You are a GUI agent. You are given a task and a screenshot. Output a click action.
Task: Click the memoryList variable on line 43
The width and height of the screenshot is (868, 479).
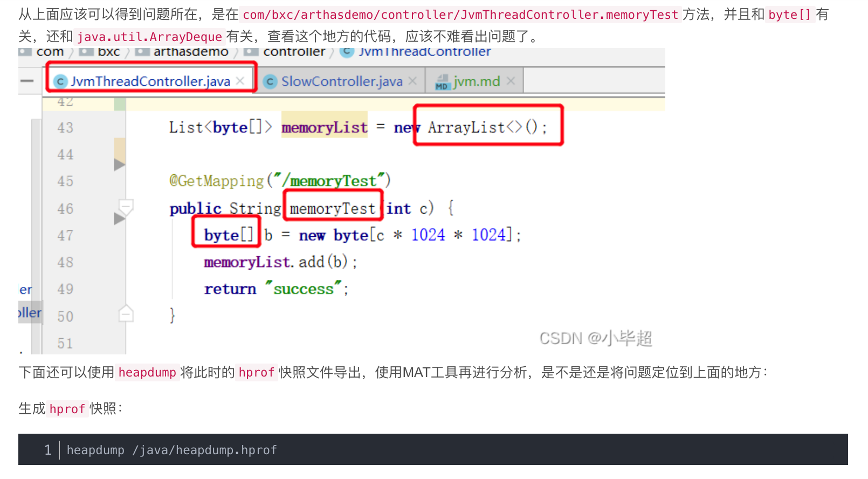(x=325, y=127)
